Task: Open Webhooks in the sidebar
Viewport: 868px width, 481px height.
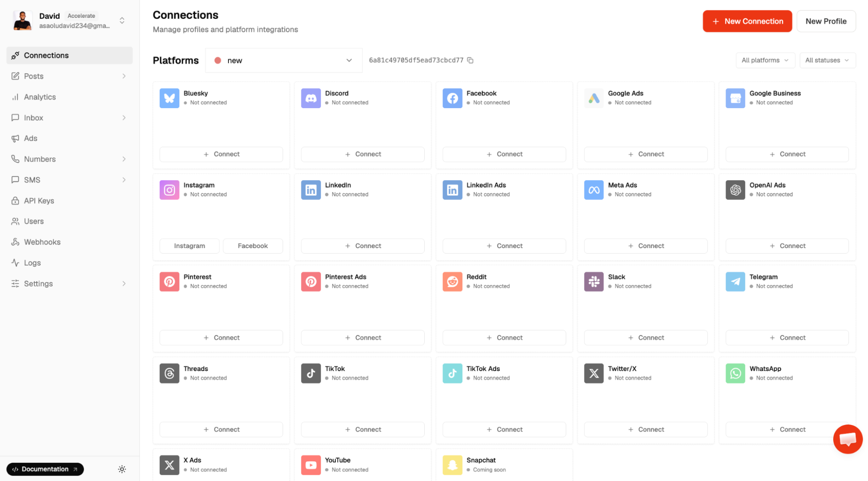Action: pos(69,242)
